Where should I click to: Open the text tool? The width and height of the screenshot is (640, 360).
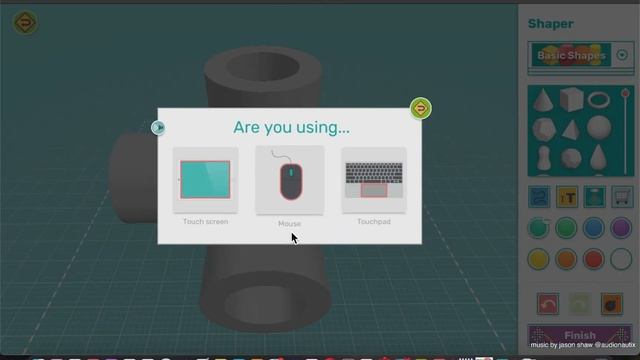(567, 197)
